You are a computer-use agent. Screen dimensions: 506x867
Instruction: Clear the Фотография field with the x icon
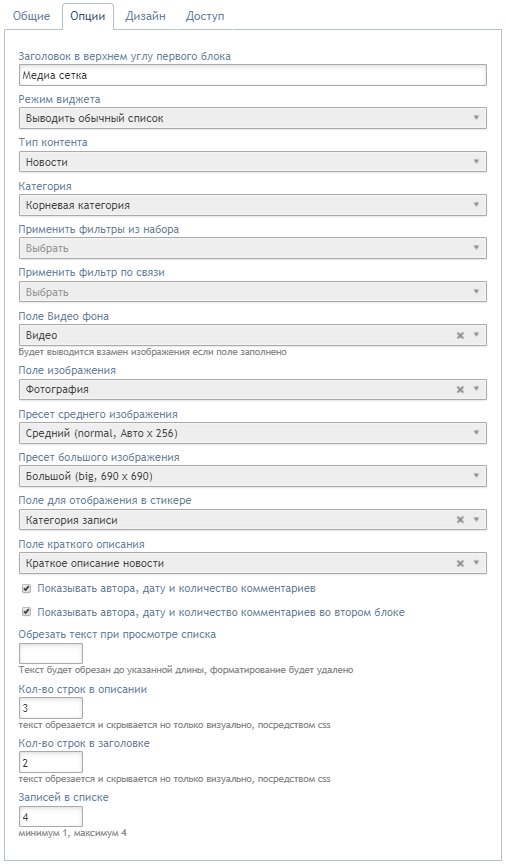(x=460, y=390)
